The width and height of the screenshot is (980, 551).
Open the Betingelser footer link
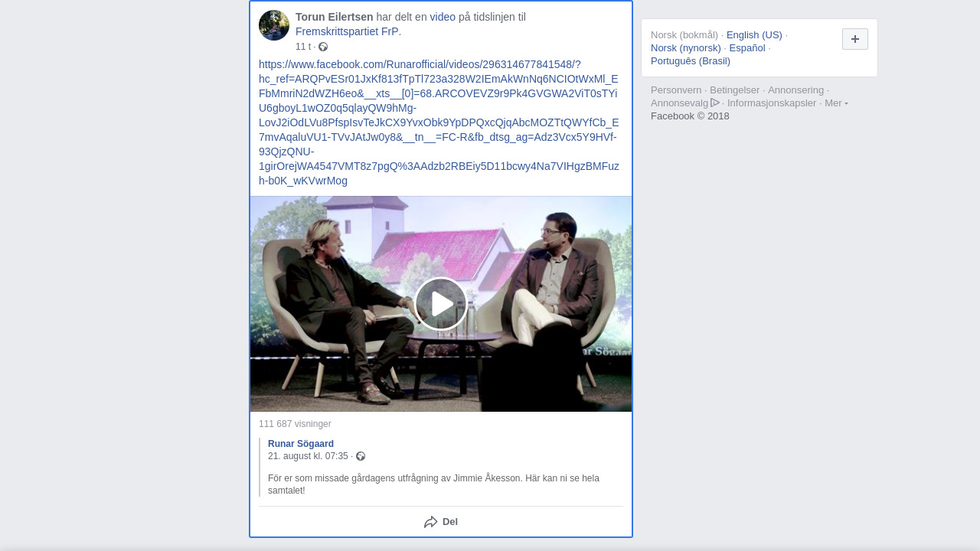click(735, 90)
